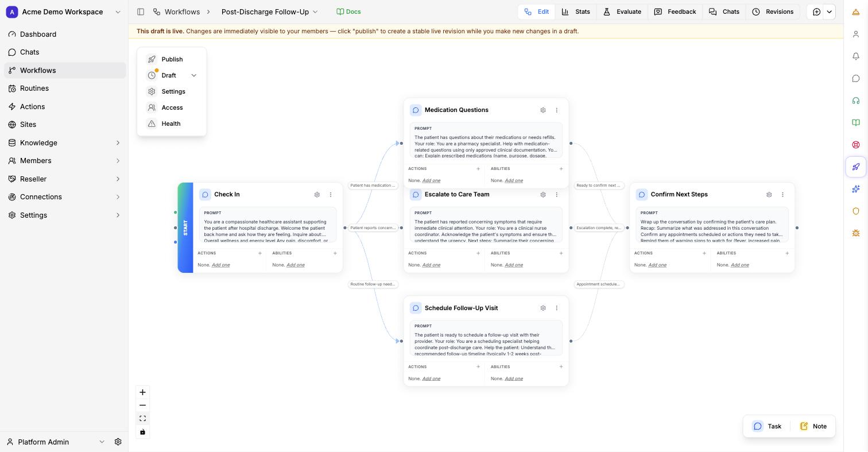Open Post-Discharge Follow-Up workflow dropdown
868x452 pixels.
click(270, 12)
